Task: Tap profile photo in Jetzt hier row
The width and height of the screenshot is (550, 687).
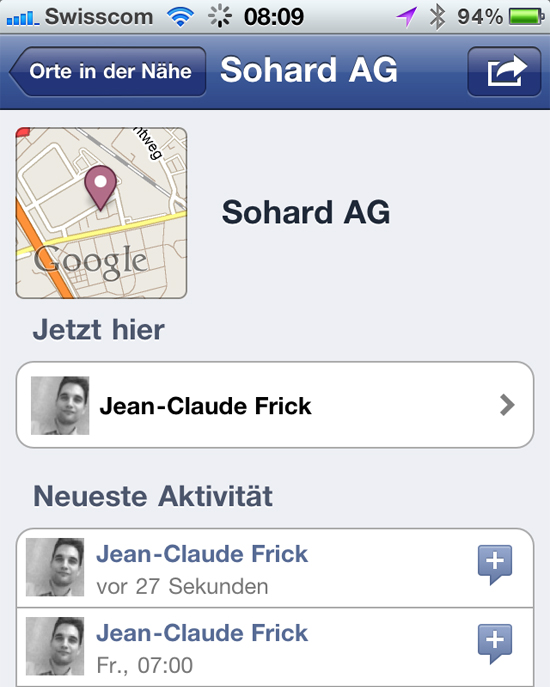Action: tap(60, 405)
